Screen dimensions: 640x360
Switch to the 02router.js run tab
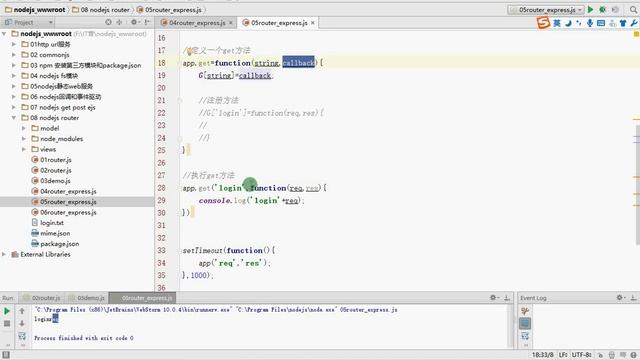pyautogui.click(x=42, y=298)
